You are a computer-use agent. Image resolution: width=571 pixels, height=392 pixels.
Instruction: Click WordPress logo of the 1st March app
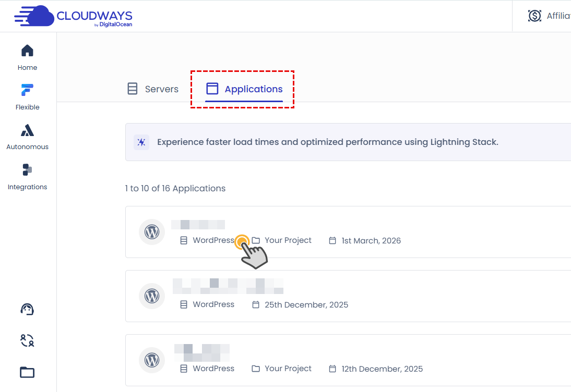coord(152,231)
